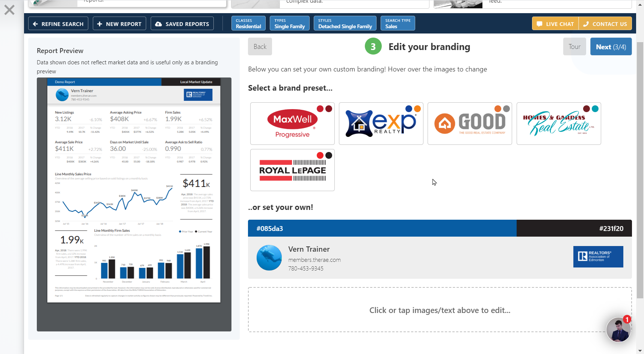Edit primary color #085da3 bar
This screenshot has width=644, height=354.
382,228
